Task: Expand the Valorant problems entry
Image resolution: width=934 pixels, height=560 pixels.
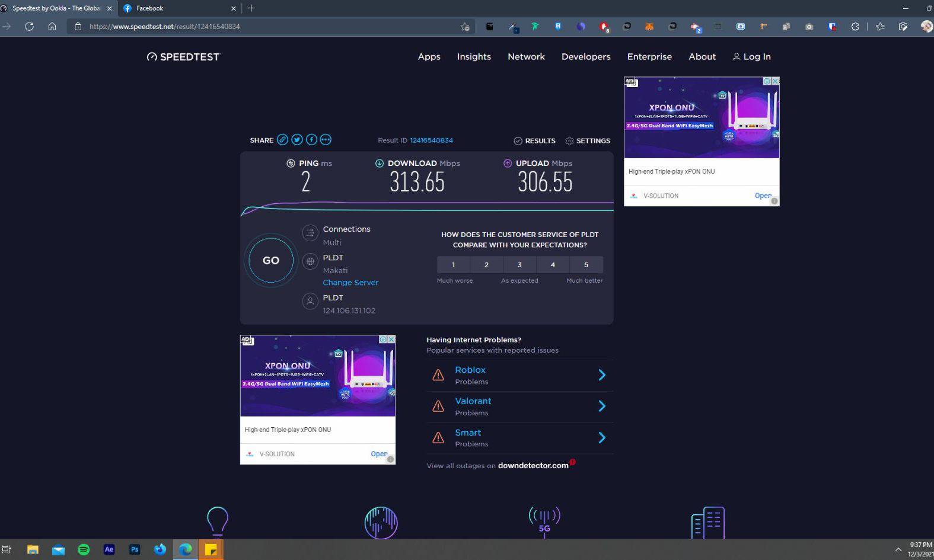Action: 601,407
